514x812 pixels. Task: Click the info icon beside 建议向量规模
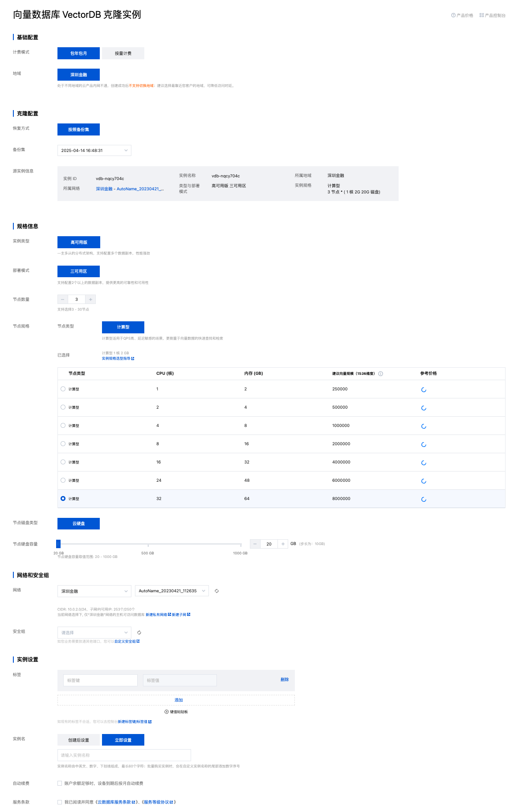click(x=381, y=374)
